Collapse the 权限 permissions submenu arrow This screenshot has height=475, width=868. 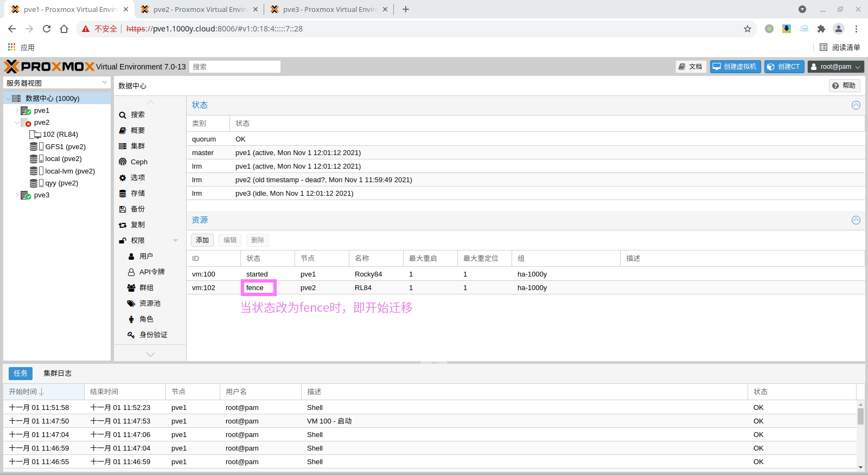click(175, 241)
